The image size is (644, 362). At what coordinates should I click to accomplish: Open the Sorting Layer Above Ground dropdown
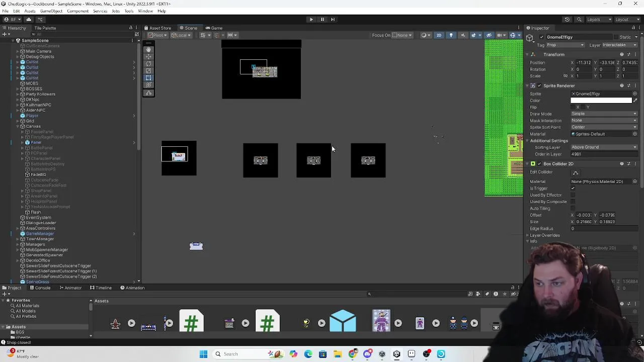tap(604, 147)
